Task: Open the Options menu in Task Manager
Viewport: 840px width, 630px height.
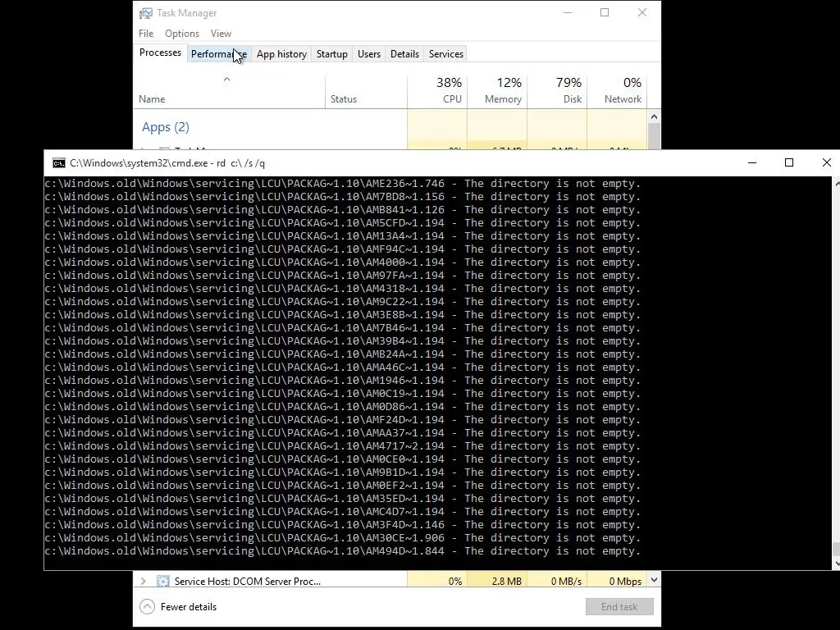Action: (x=182, y=33)
